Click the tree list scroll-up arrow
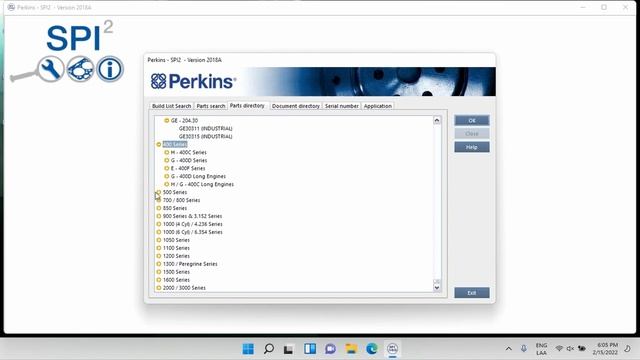Viewport: 640px width, 360px height. pos(437,120)
